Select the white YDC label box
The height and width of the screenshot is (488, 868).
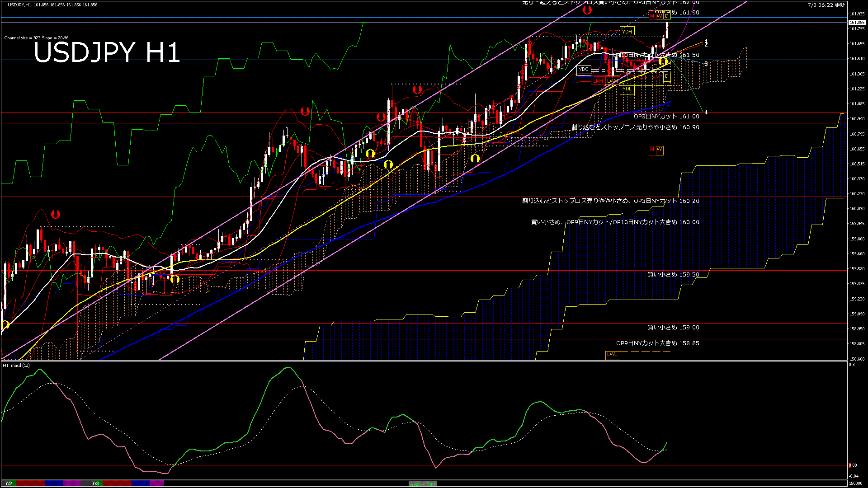[x=584, y=70]
